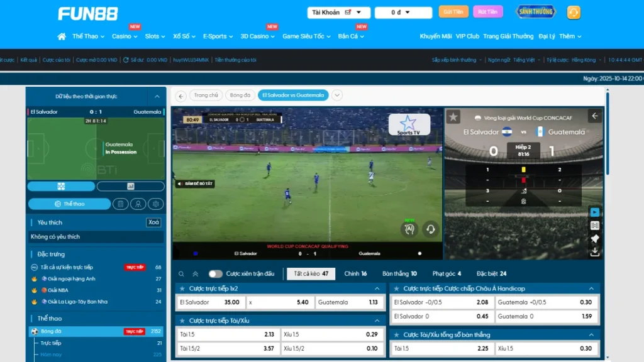
Task: Click the pin icon beside the scoreboard
Action: (x=595, y=239)
